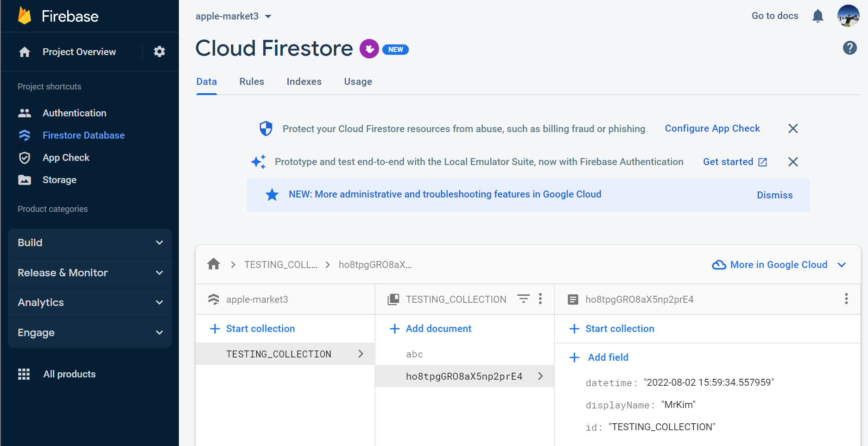Screen dimensions: 868x446
Task: Open All products page
Action: click(x=70, y=374)
